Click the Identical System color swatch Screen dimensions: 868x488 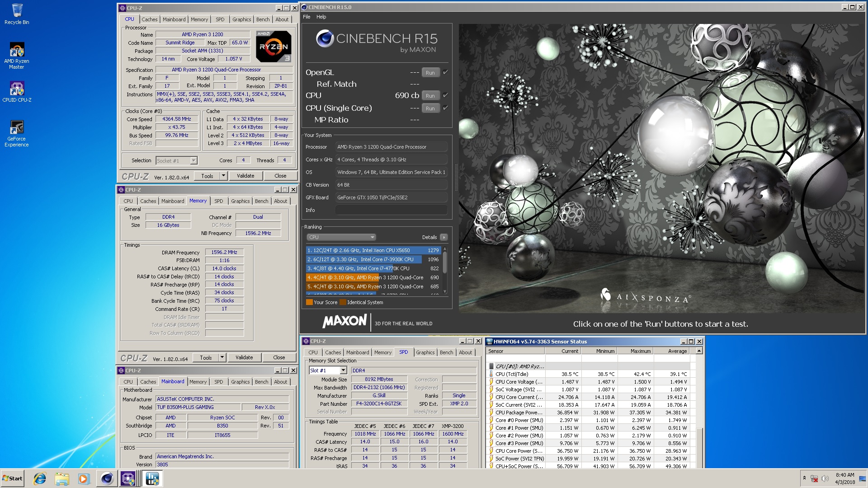(x=343, y=302)
